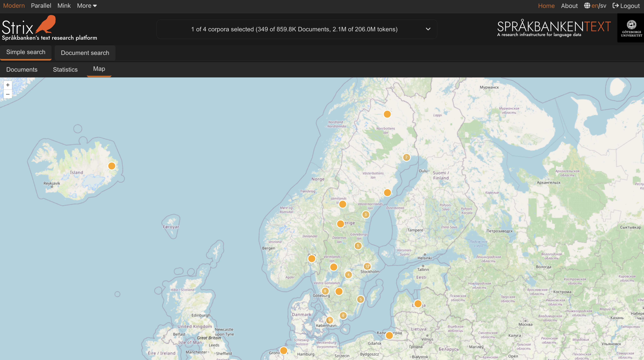644x360 pixels.
Task: Click cluster 12 above Stockholm
Action: [367, 266]
